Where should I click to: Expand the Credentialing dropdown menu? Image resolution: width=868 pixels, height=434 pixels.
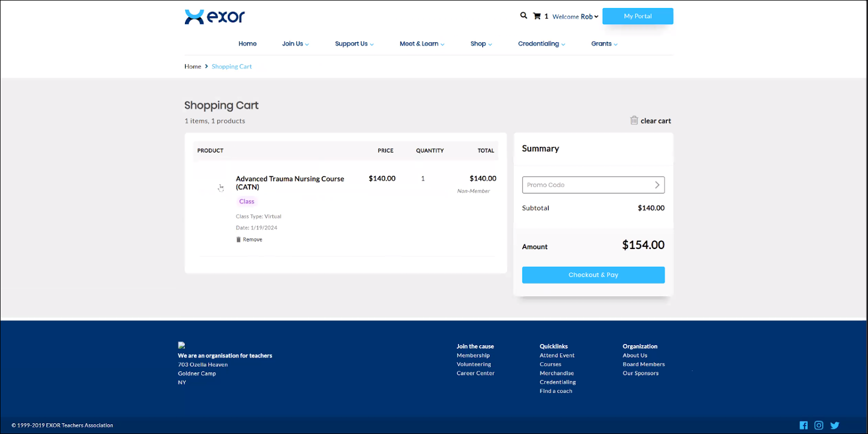click(x=541, y=44)
